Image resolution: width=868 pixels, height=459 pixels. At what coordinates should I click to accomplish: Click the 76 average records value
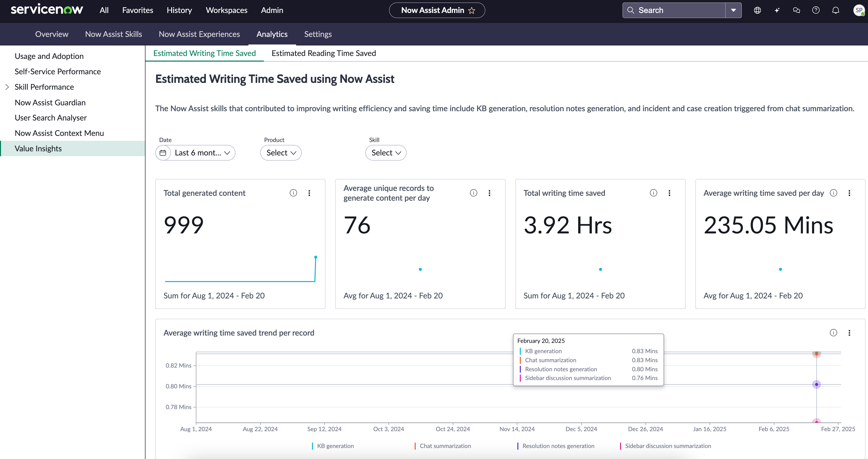pos(357,225)
